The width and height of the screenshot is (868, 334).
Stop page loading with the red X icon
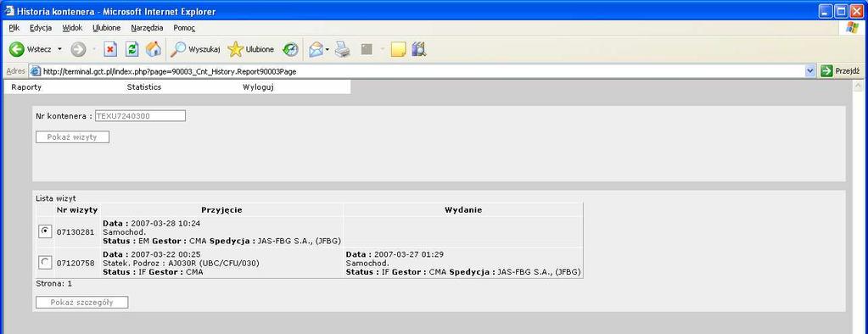point(110,49)
